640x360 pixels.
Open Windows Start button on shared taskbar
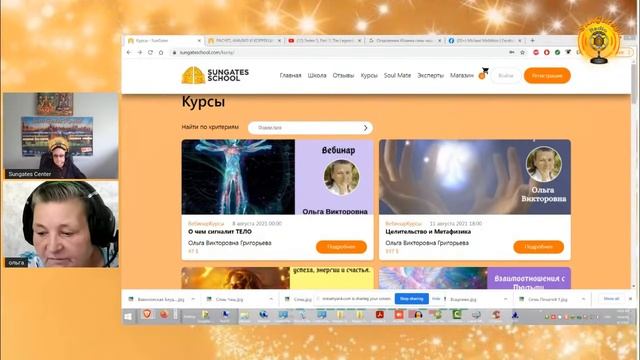(x=128, y=316)
